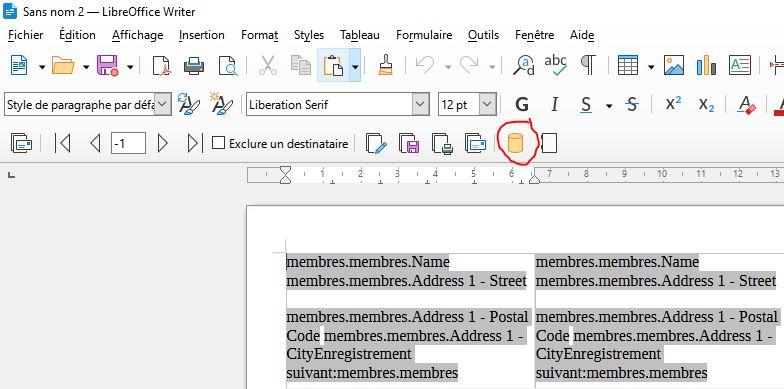Toggle bold formatting (G)
Image resolution: width=784 pixels, height=389 pixels.
coord(522,104)
